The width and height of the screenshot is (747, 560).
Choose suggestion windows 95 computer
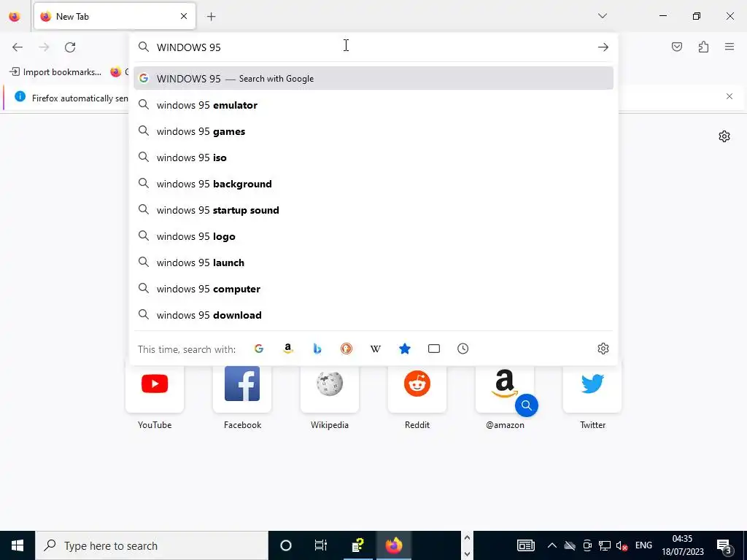(373, 289)
